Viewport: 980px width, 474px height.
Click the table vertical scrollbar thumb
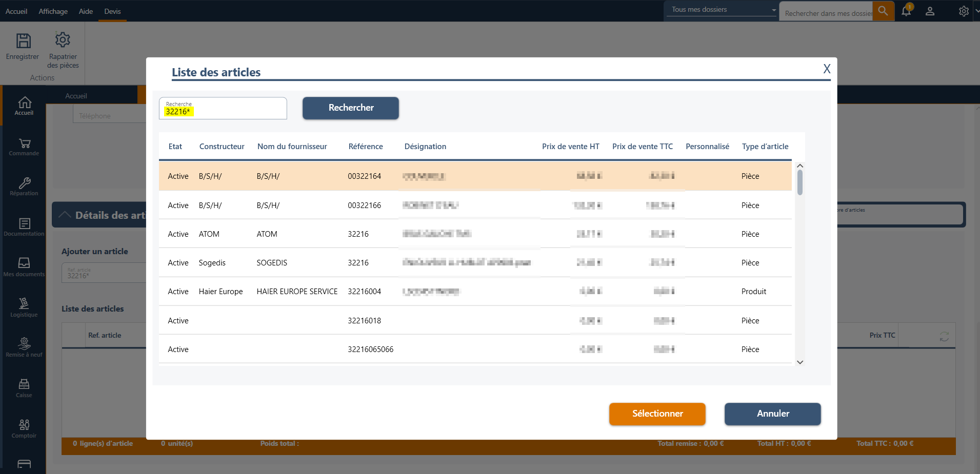[x=800, y=182]
